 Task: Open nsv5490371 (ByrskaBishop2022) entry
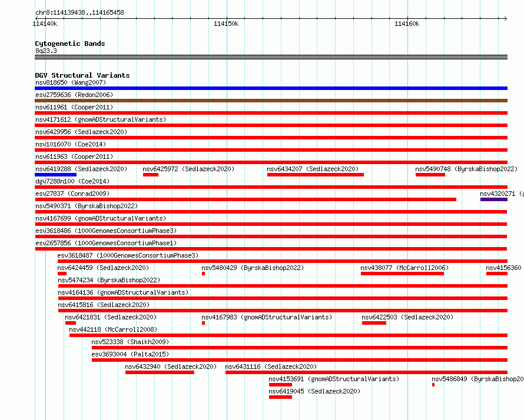87,206
